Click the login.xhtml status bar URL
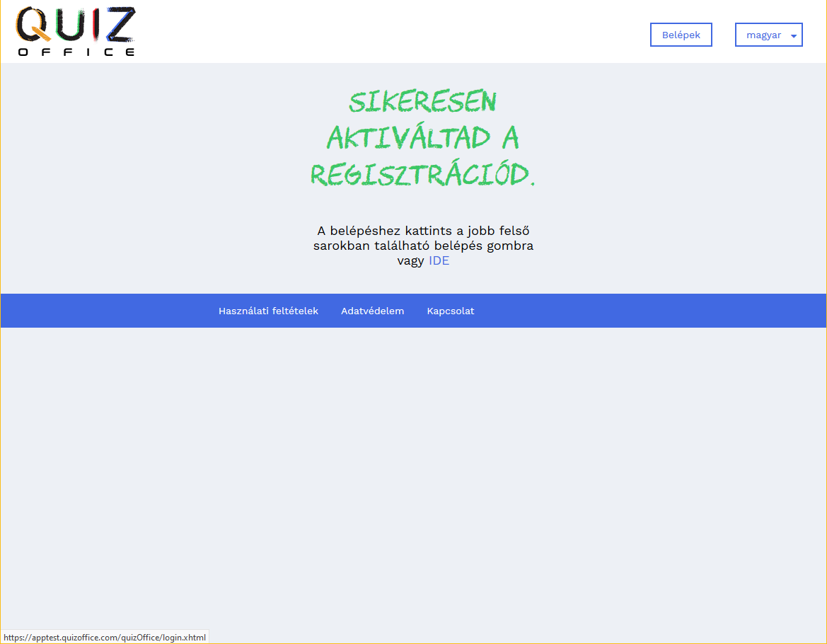 click(105, 637)
